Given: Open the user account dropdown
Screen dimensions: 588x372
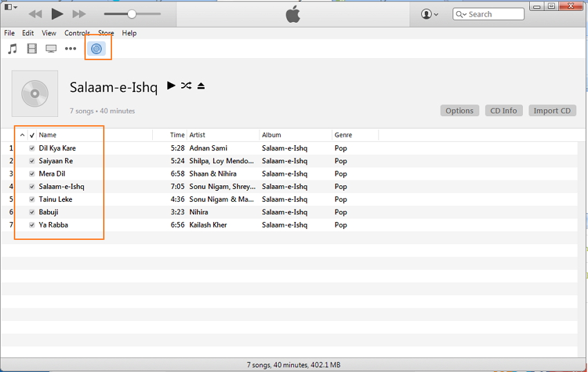Looking at the screenshot, I should point(430,14).
